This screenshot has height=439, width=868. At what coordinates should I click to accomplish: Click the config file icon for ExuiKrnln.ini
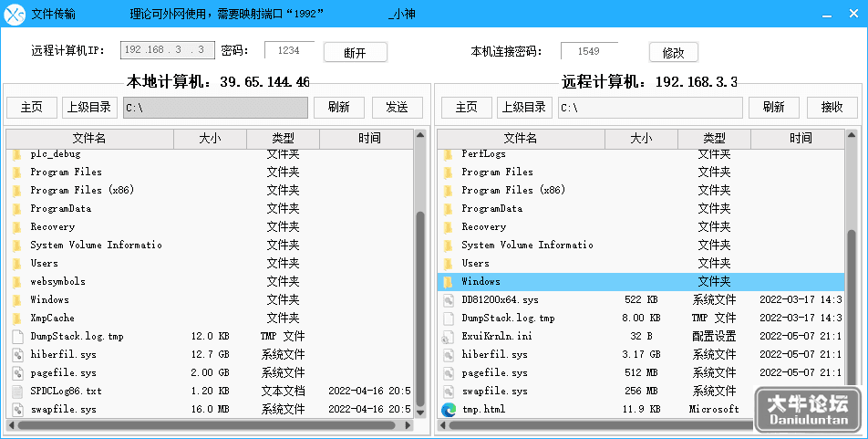pos(448,337)
